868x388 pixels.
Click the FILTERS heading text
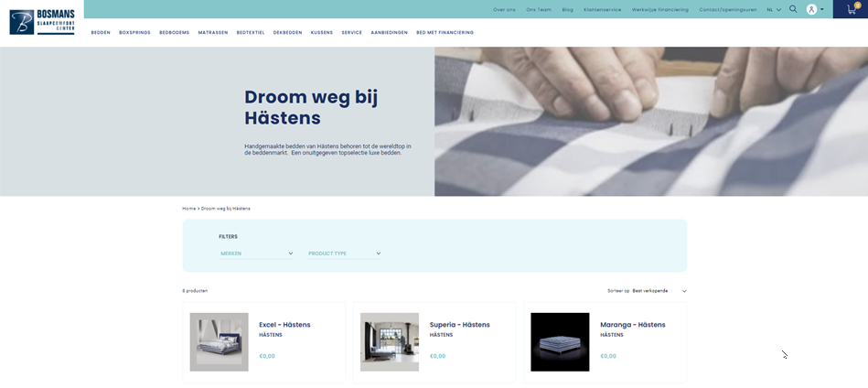[x=228, y=237]
